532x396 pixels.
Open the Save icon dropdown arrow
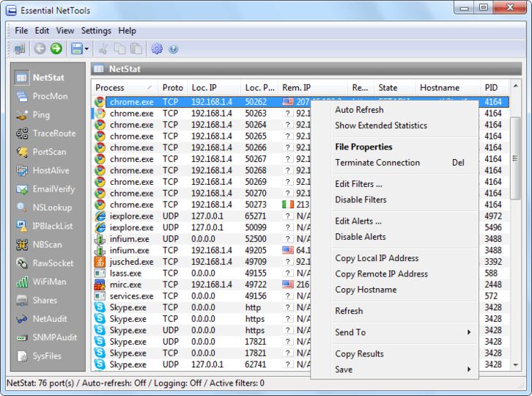86,49
